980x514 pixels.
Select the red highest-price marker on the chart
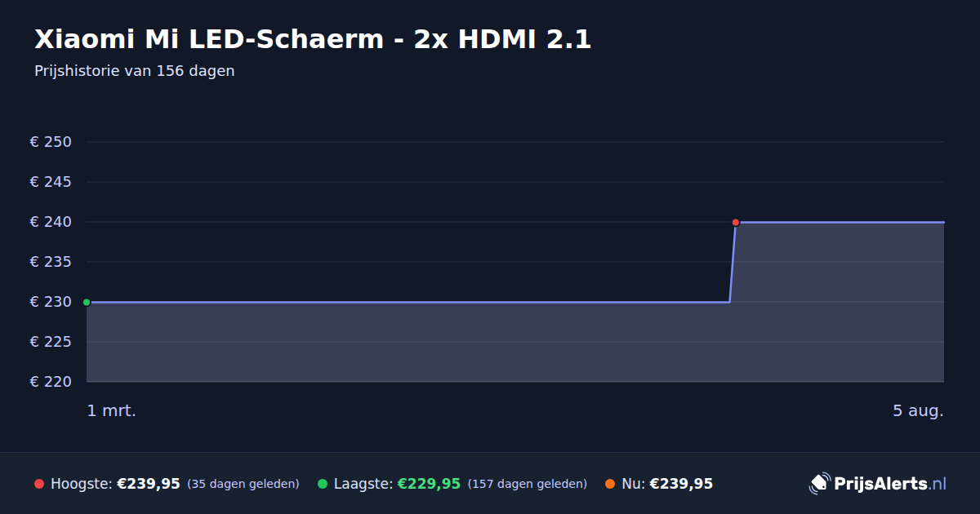click(x=736, y=222)
